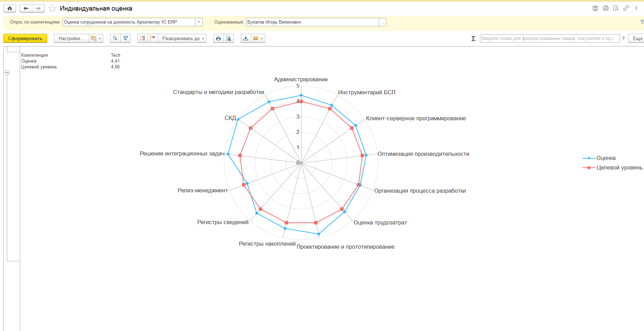Open the three-dot options menu
Screen dimensions: 644x331
636,8
